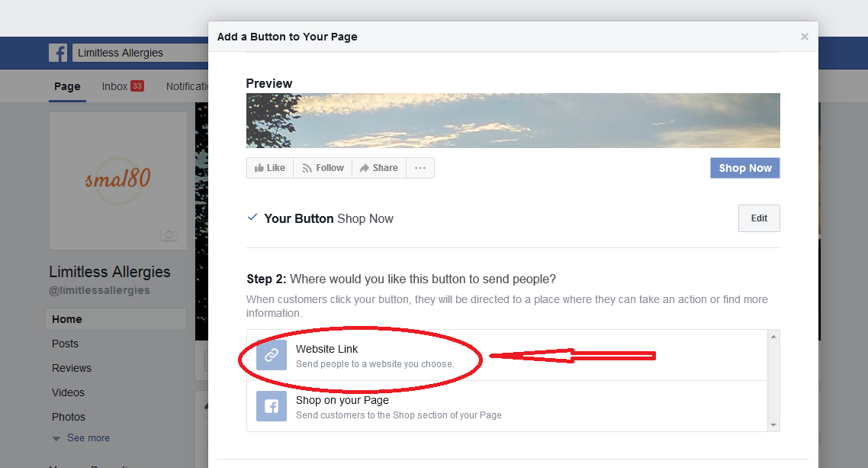The image size is (868, 468).
Task: Click the Website Link chain icon
Action: [x=271, y=356]
